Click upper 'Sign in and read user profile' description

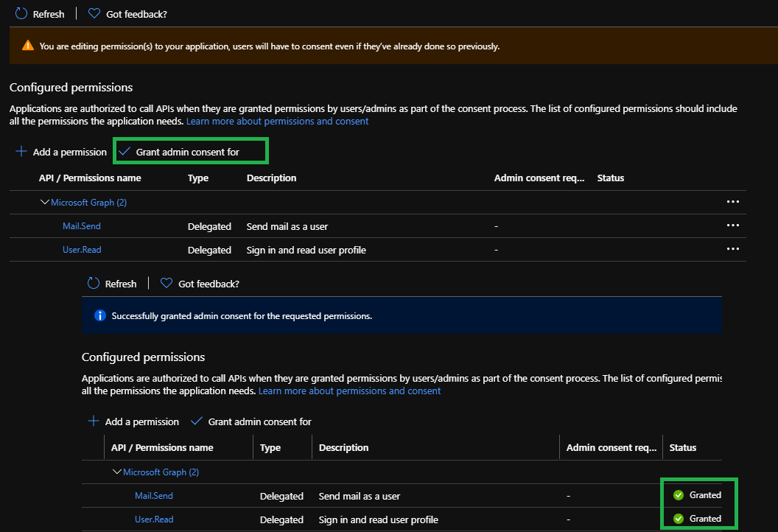[x=306, y=250]
